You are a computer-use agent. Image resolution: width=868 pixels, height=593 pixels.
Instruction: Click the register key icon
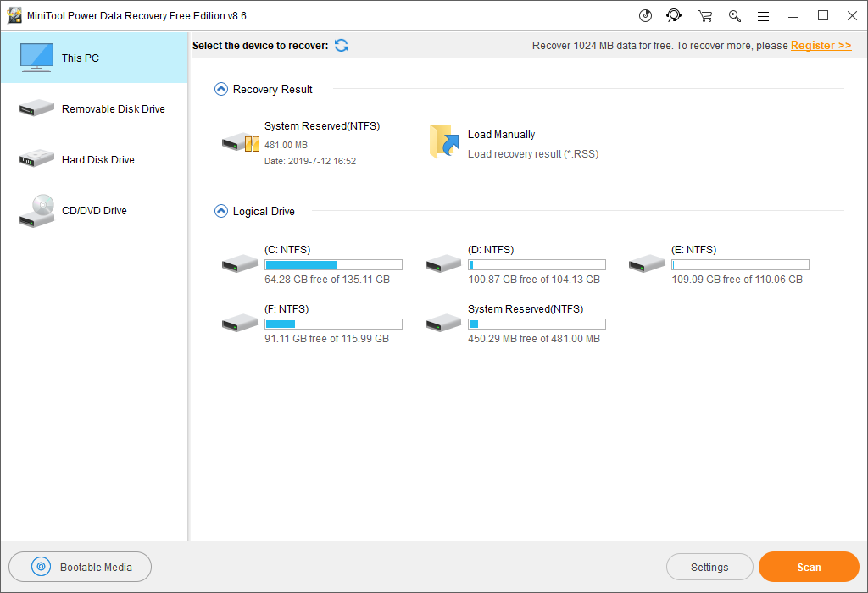(735, 16)
